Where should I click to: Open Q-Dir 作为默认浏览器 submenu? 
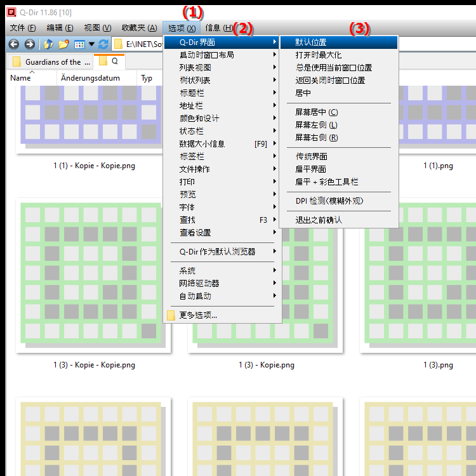pos(222,252)
